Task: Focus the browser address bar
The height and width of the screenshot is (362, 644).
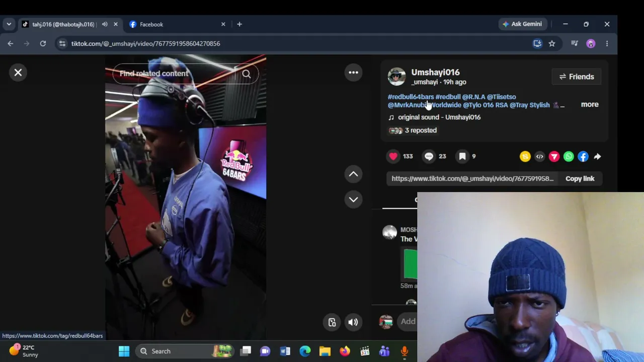Action: click(297, 44)
